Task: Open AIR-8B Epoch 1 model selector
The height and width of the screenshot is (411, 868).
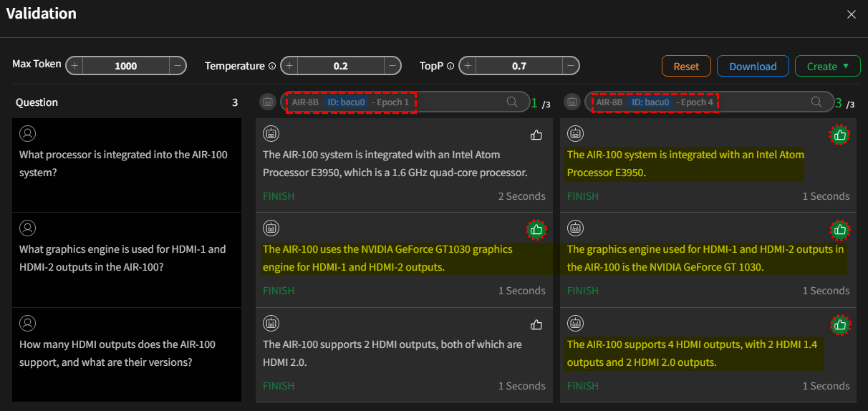Action: [x=394, y=102]
